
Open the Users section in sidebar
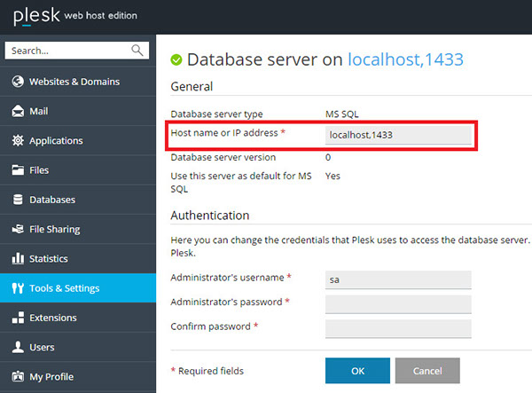tap(42, 347)
